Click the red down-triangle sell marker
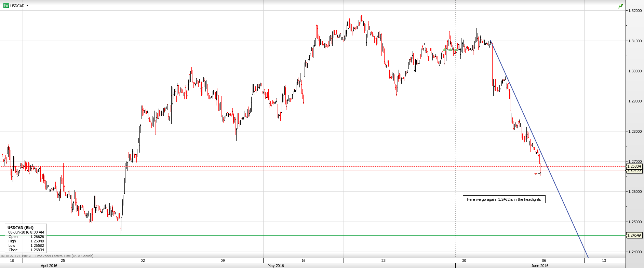Viewport: 644px width, 268px height. (536, 174)
